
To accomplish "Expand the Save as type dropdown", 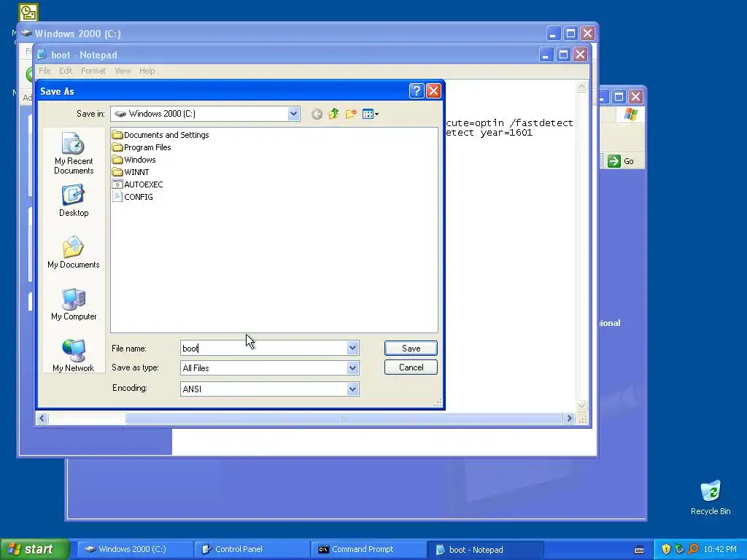I will click(x=352, y=367).
